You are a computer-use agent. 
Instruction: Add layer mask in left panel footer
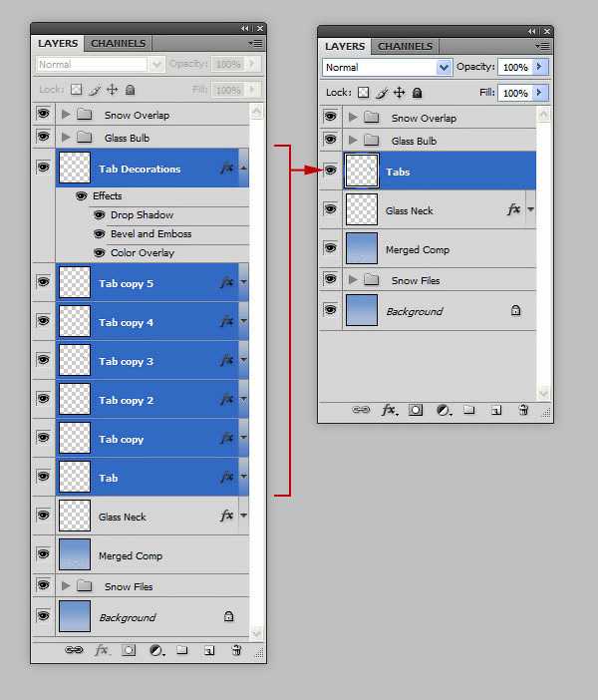129,650
